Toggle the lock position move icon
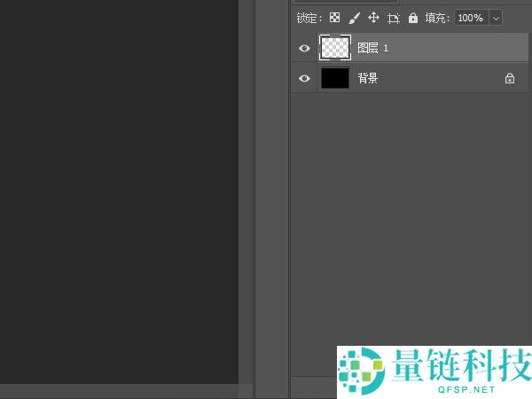Viewport: 532px width, 399px height. [373, 18]
